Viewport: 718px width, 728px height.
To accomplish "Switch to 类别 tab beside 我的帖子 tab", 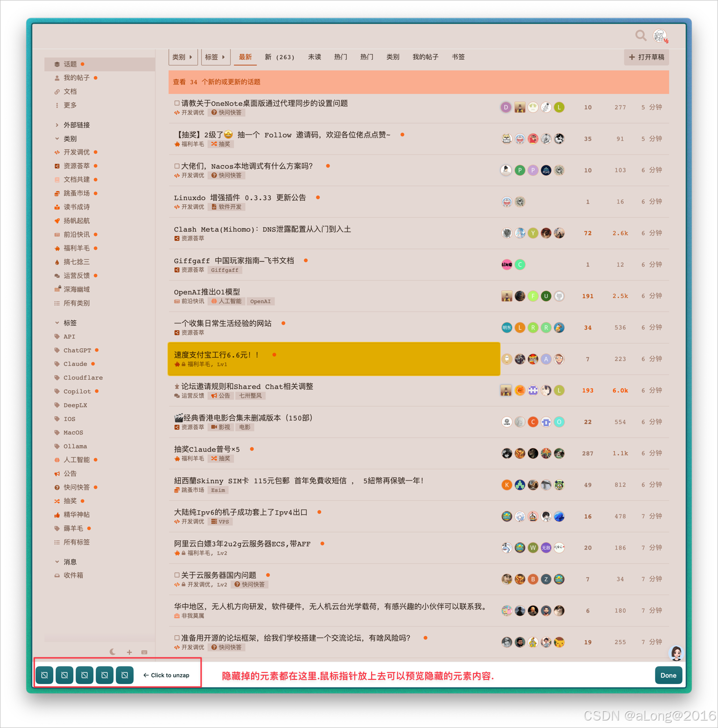I will point(393,57).
